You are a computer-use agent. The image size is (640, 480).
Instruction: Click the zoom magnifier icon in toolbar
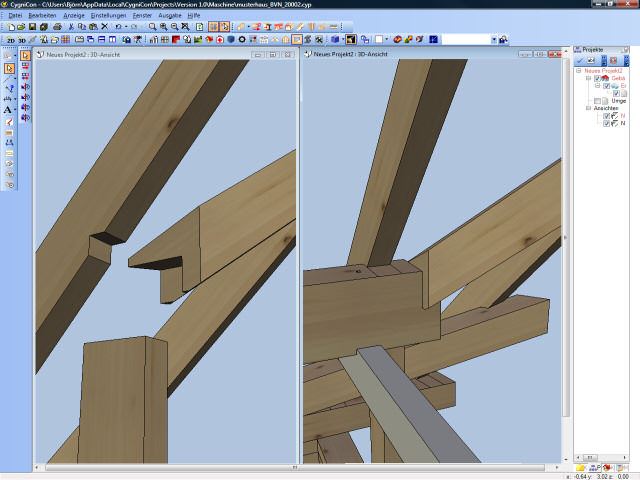click(152, 27)
